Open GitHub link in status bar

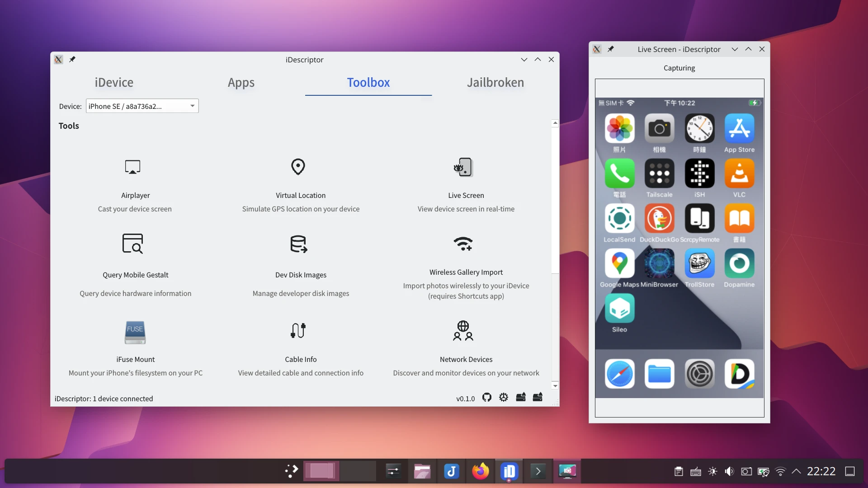pos(487,398)
